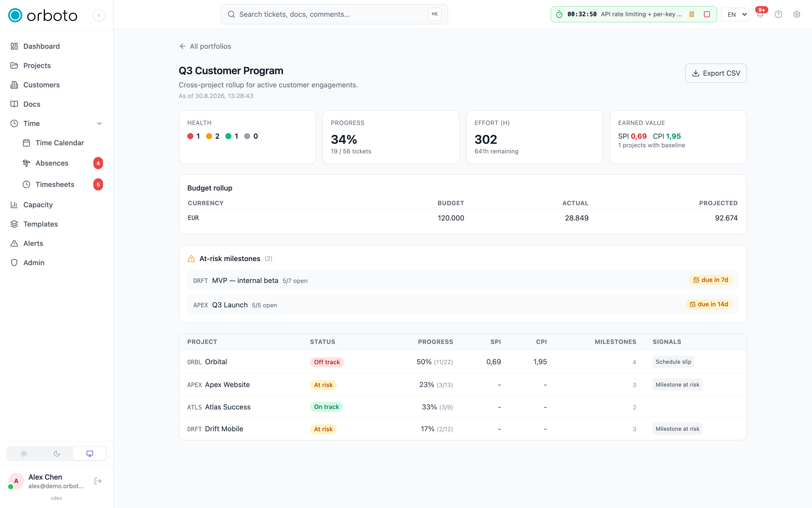Click the Alerts triangle icon
The image size is (812, 508).
click(14, 243)
